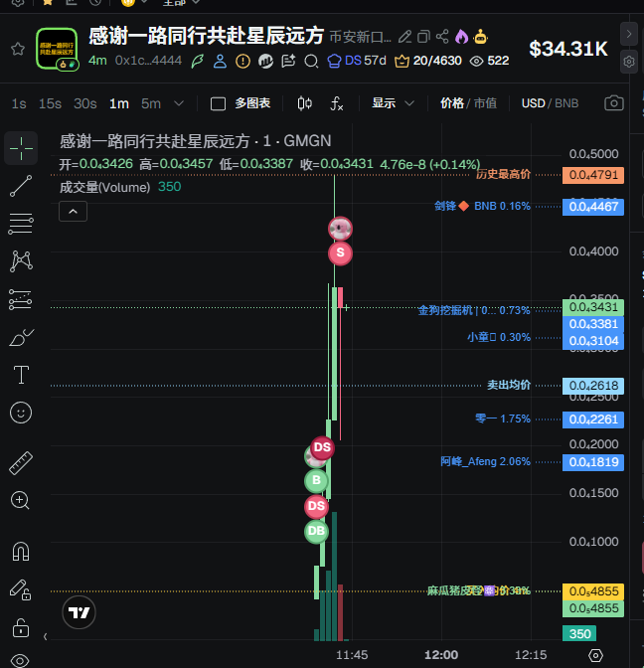644x668 pixels.
Task: Toggle magnet snap mode
Action: pos(21,552)
